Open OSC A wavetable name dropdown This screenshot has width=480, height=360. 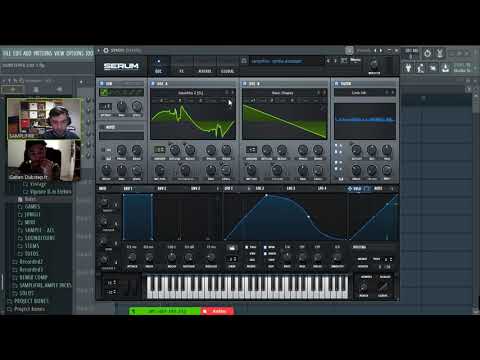pyautogui.click(x=191, y=92)
